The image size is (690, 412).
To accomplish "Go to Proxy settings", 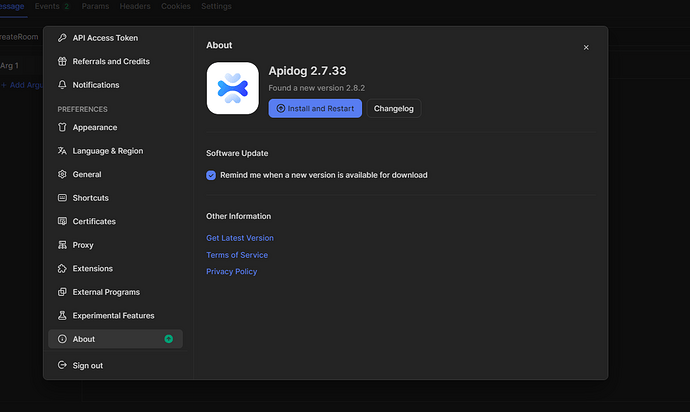I will (x=83, y=245).
